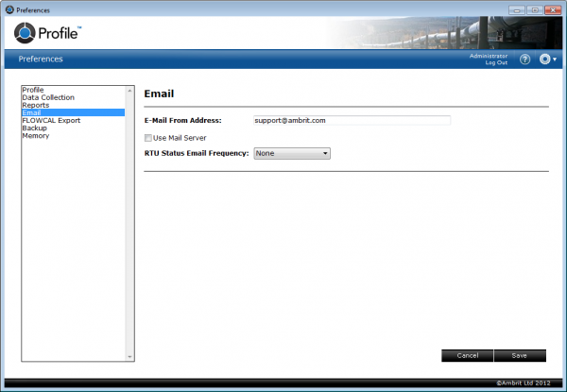The width and height of the screenshot is (567, 392).
Task: Click the Log Out link
Action: pyautogui.click(x=496, y=63)
